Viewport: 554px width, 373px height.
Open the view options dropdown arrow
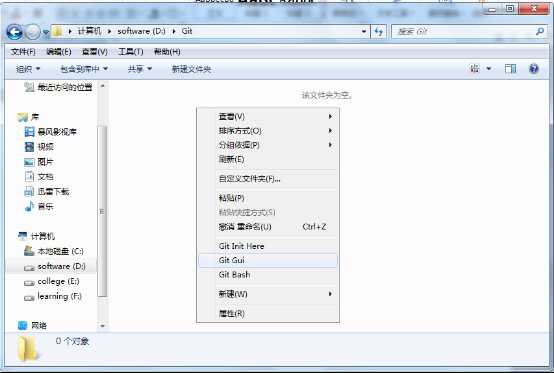click(x=489, y=69)
